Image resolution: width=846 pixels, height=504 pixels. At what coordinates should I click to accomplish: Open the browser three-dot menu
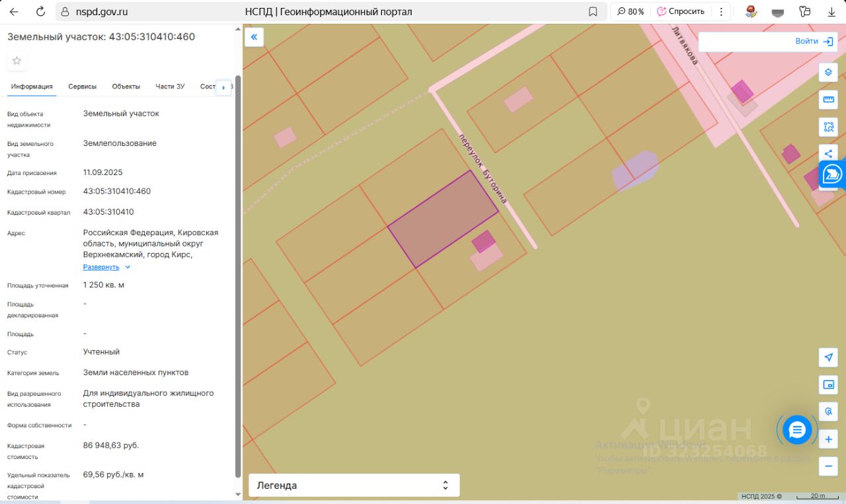(x=721, y=11)
